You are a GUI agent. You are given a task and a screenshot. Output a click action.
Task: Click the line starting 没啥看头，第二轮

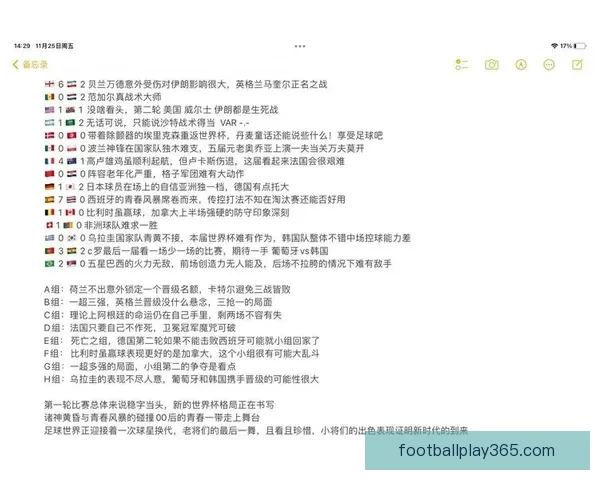(161, 110)
